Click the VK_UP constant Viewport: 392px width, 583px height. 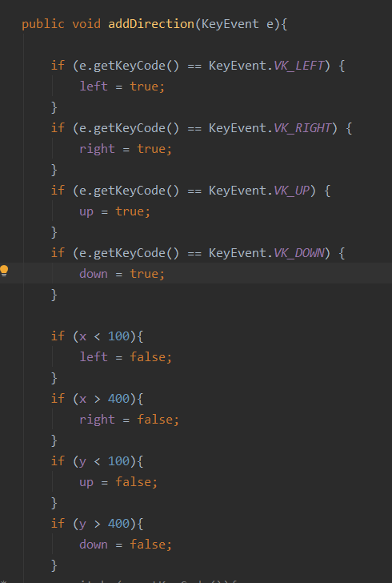point(292,191)
